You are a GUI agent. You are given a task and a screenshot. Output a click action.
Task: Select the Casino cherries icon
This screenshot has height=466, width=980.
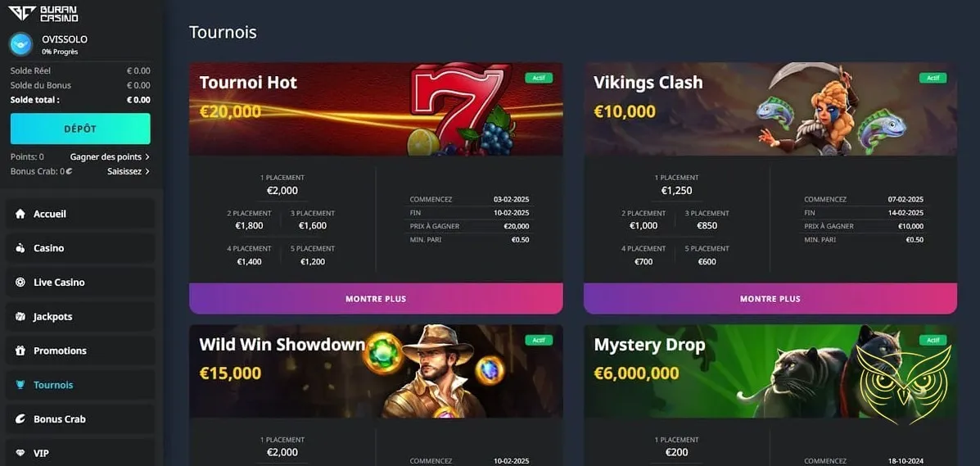[20, 248]
